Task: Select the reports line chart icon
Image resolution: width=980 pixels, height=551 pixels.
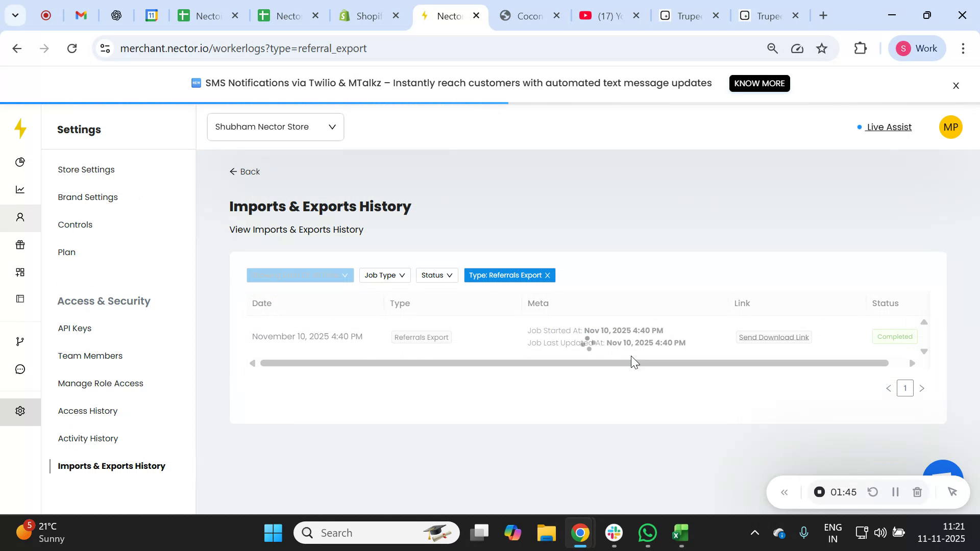Action: [20, 189]
